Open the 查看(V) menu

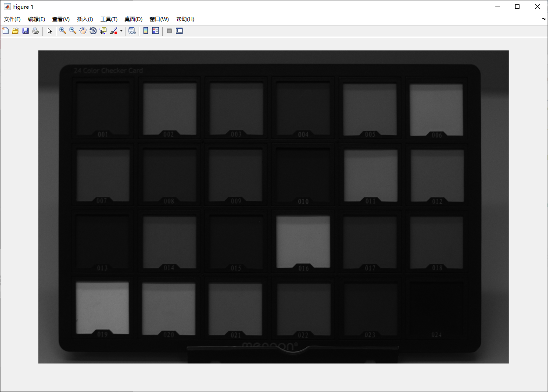click(61, 19)
